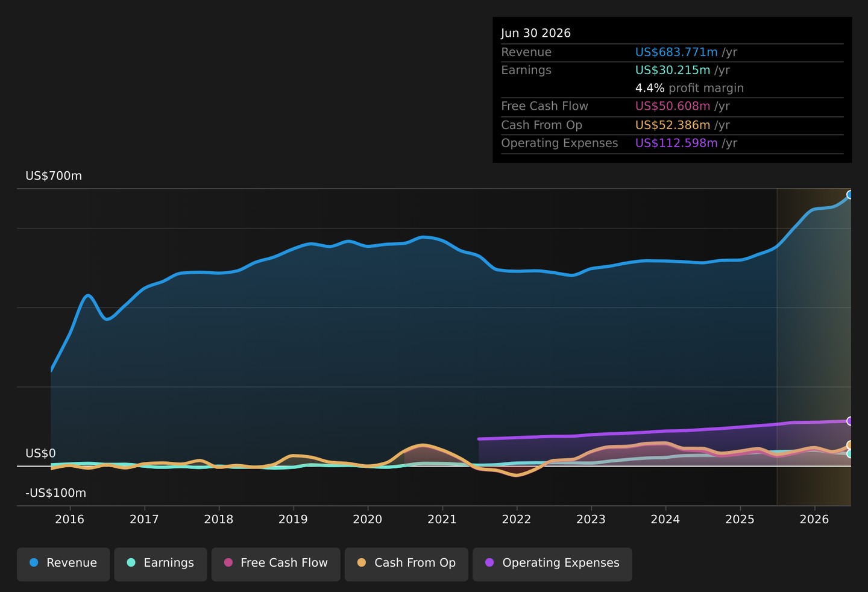Select the 2026 x-axis label

pyautogui.click(x=814, y=520)
